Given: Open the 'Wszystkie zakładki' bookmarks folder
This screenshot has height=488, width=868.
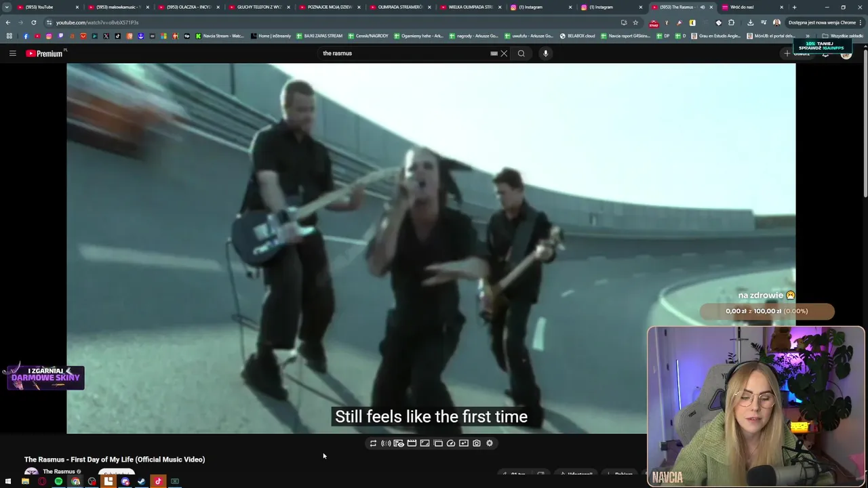Looking at the screenshot, I should (x=843, y=36).
